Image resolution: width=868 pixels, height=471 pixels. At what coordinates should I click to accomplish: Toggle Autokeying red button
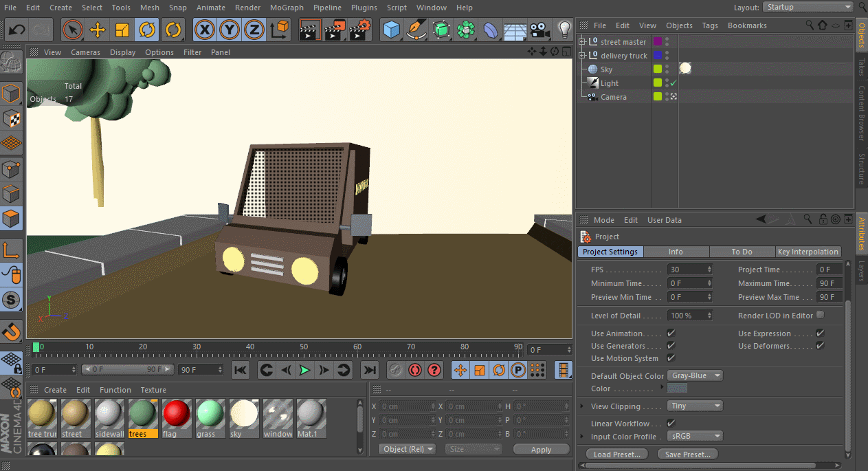tap(414, 370)
